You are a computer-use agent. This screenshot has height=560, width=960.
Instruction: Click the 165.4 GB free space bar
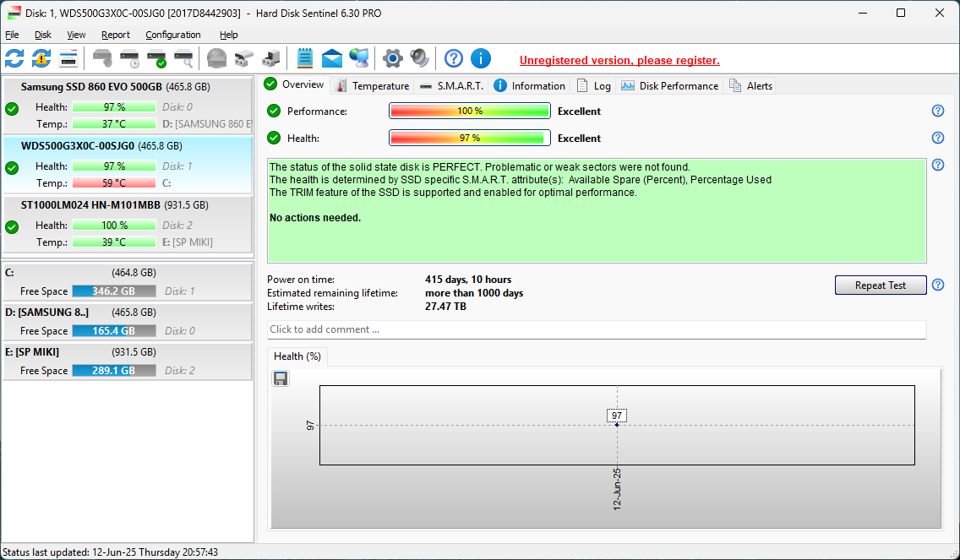114,330
